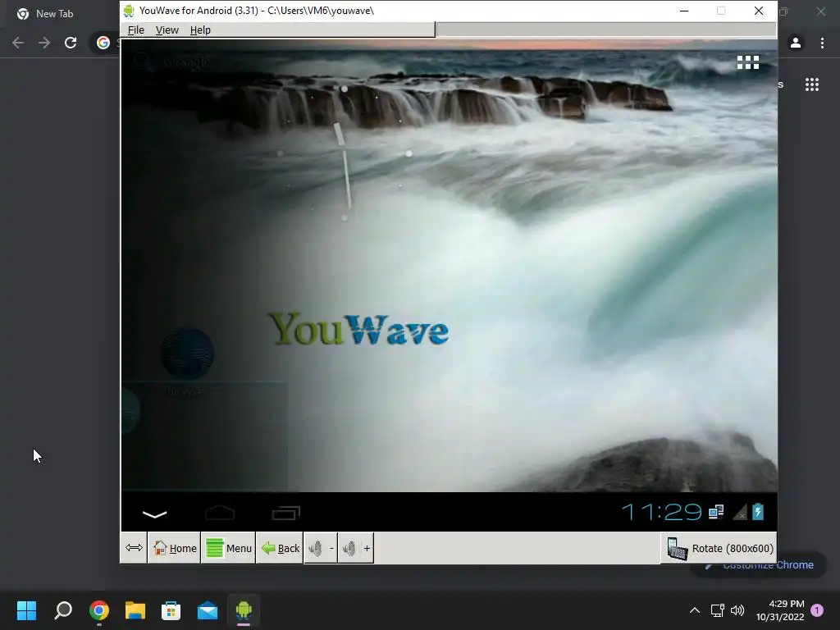Open the View menu in YouWave

(x=167, y=30)
